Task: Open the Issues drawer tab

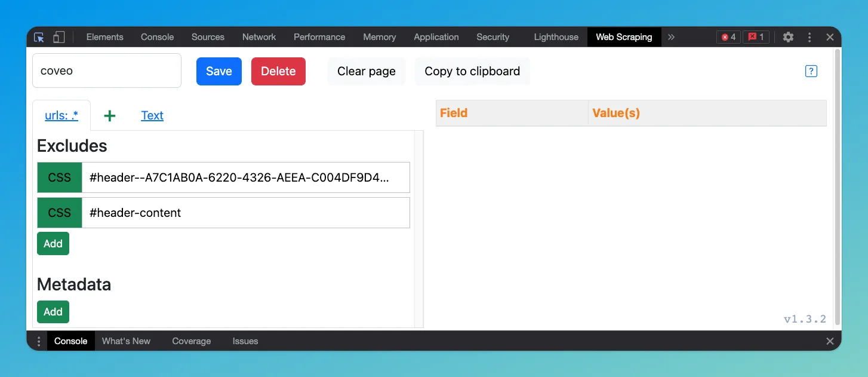Action: (x=245, y=341)
